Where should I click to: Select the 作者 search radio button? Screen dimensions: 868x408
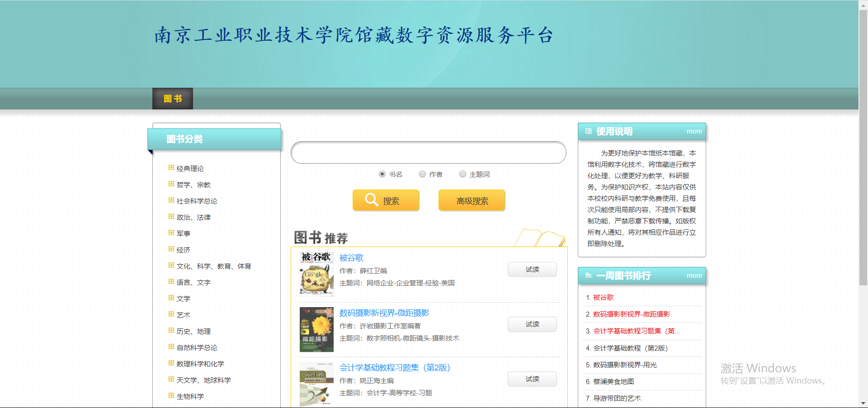point(422,174)
